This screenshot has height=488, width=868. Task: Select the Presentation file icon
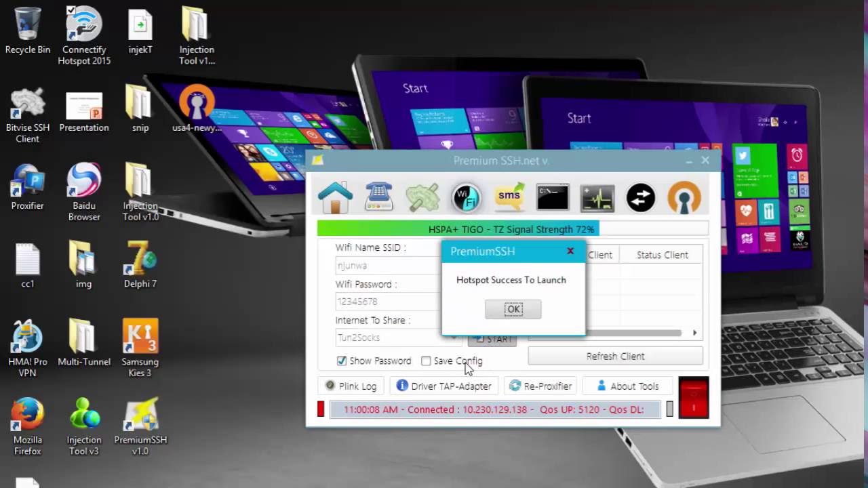point(84,112)
